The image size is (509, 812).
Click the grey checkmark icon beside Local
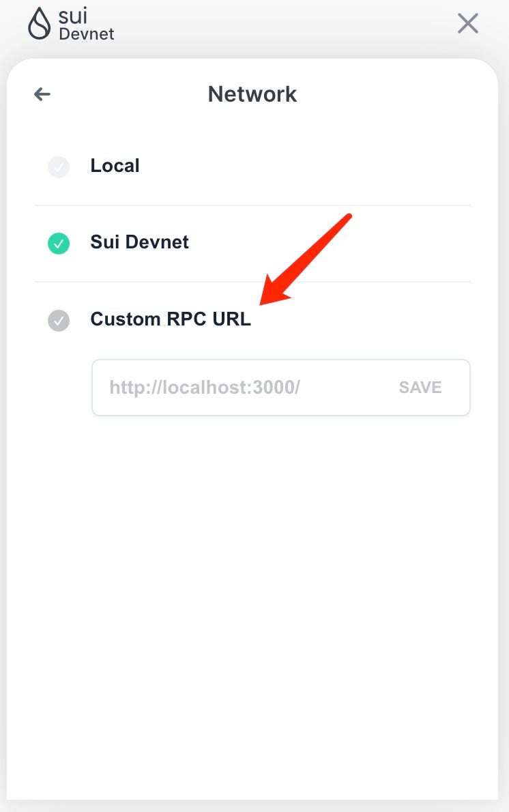point(59,166)
